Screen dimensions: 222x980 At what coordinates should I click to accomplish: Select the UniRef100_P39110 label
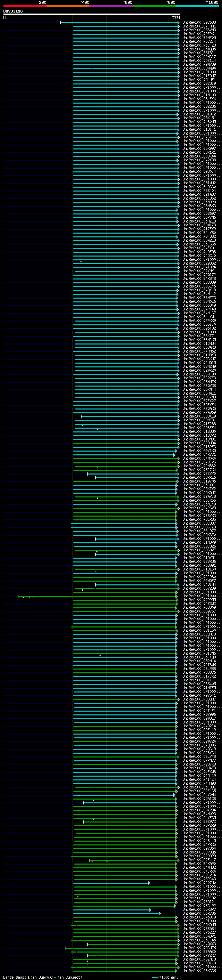pyautogui.click(x=199, y=963)
